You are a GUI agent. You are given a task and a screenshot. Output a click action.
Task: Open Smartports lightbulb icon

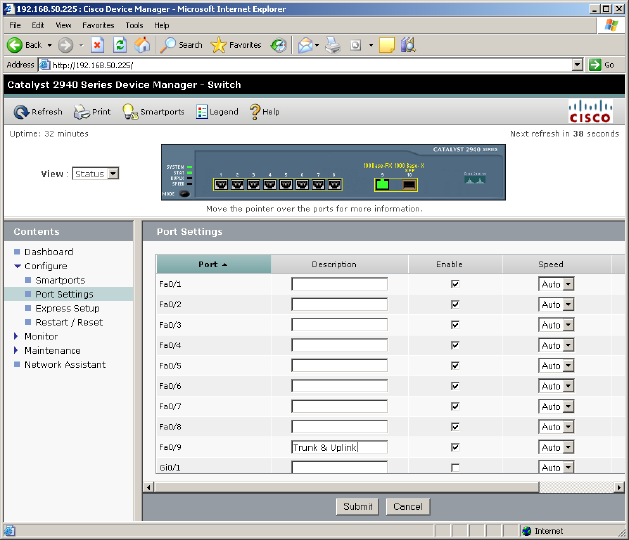tap(130, 112)
